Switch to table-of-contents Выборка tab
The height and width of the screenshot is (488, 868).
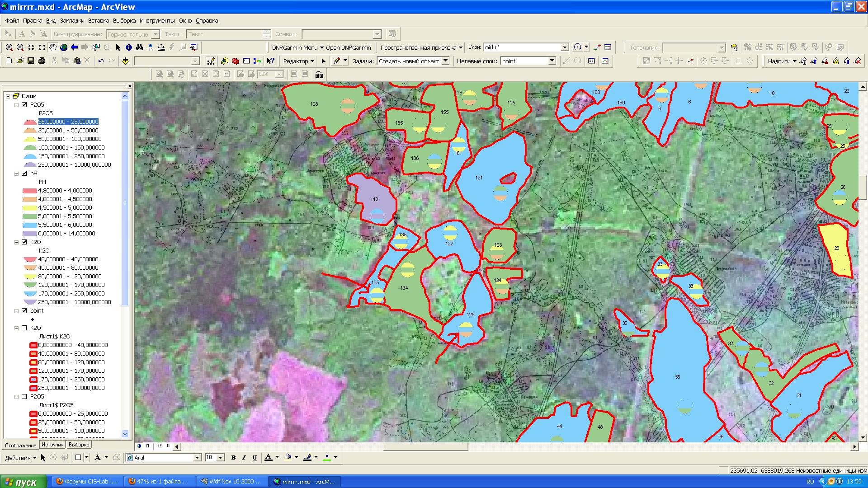79,445
